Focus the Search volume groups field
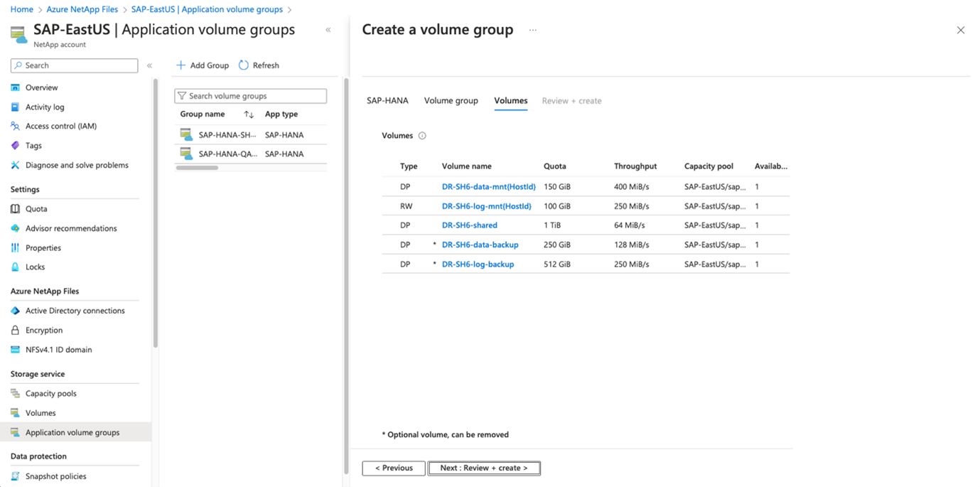The width and height of the screenshot is (980, 487). pos(251,96)
